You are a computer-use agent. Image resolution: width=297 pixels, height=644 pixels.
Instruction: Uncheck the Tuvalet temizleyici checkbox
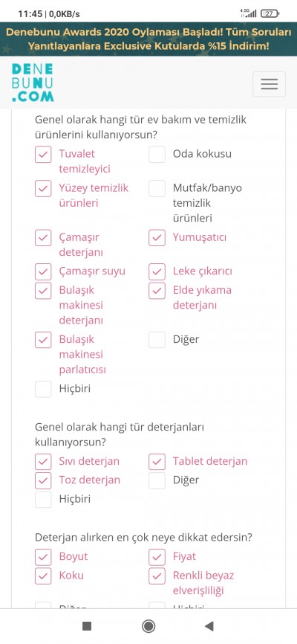(x=43, y=155)
